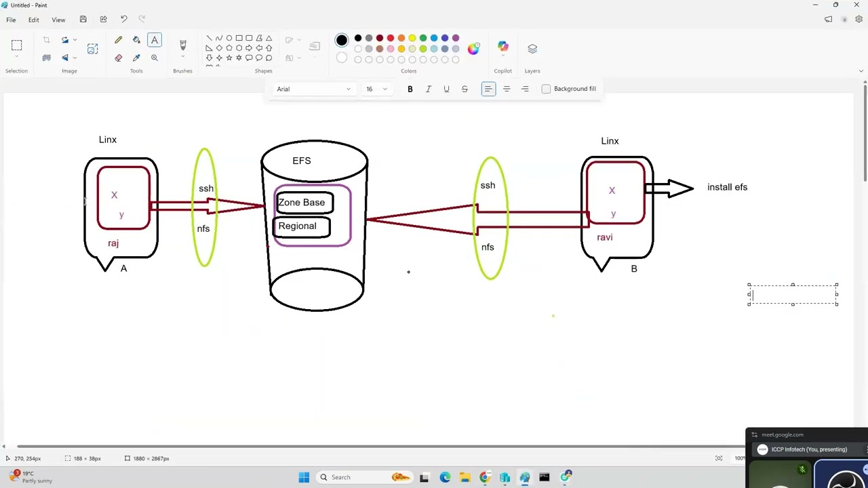The image size is (868, 488).
Task: Expand the ribbon collapse chevron
Action: pos(861,70)
